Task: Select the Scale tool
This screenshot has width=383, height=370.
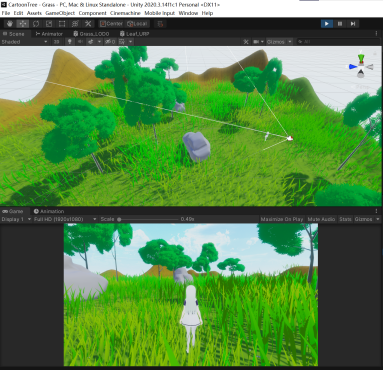Action: point(49,24)
